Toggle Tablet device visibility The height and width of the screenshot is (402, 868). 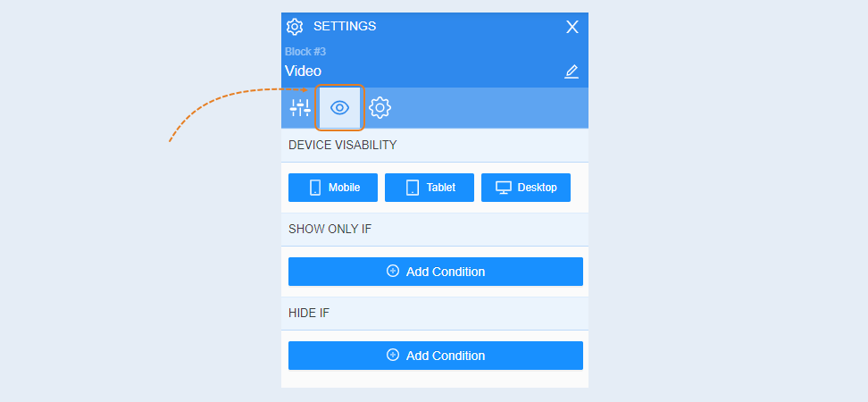tap(429, 188)
